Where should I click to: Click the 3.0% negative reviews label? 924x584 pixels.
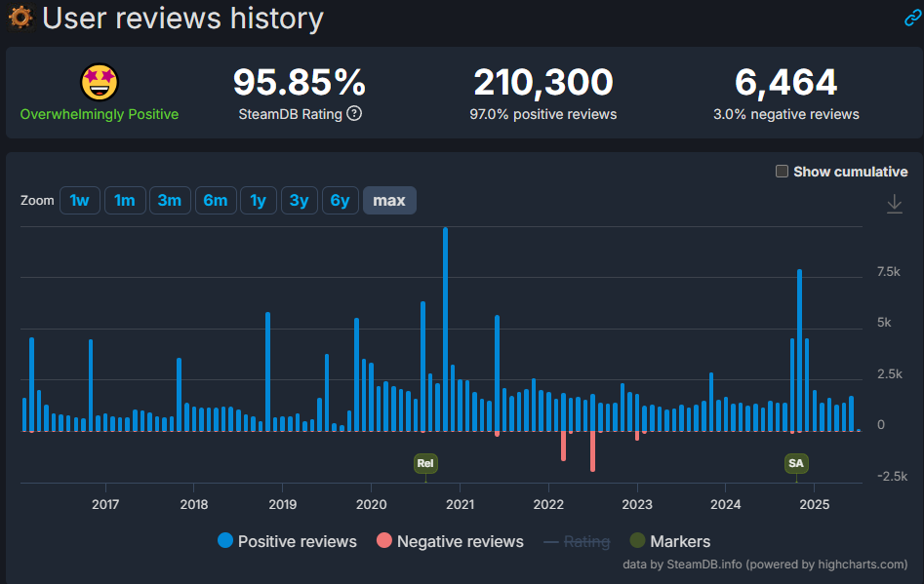click(x=786, y=114)
